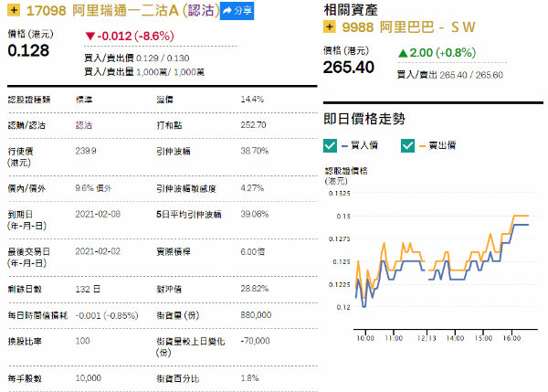Screen dimensions: 548x392
Task: Click the 打和點 value 252.70
Action: click(x=253, y=125)
